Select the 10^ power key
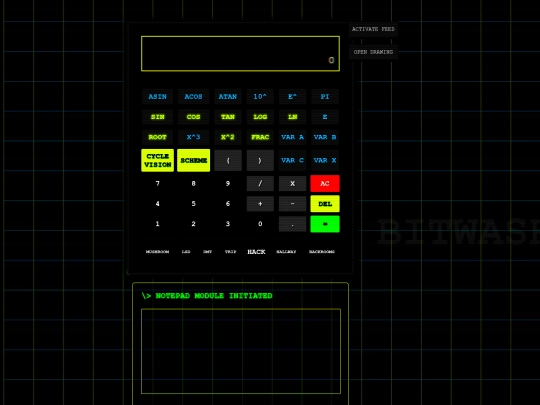This screenshot has height=405, width=540. point(260,97)
